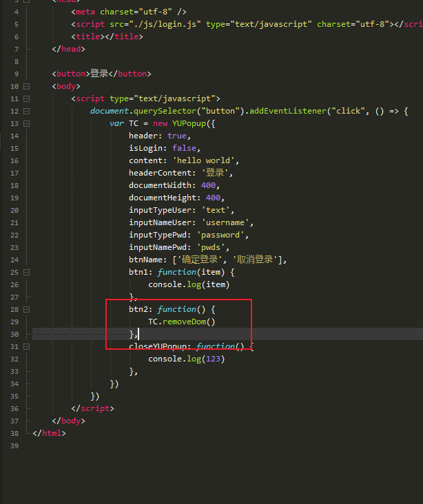Click line number 24 in gutter

14,260
